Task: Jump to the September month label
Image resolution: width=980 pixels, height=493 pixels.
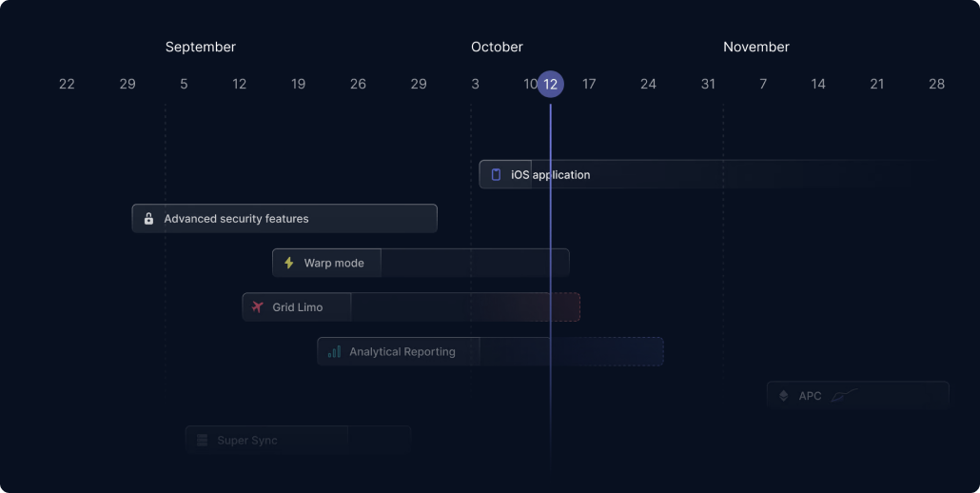Action: click(x=201, y=47)
